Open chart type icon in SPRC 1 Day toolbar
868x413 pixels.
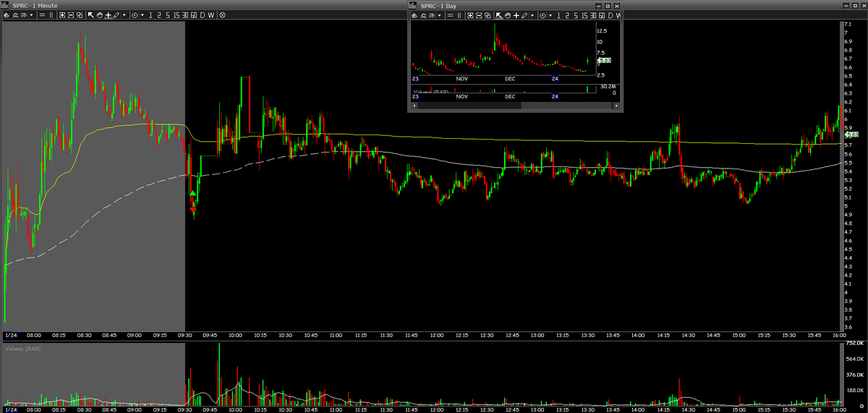click(x=414, y=15)
